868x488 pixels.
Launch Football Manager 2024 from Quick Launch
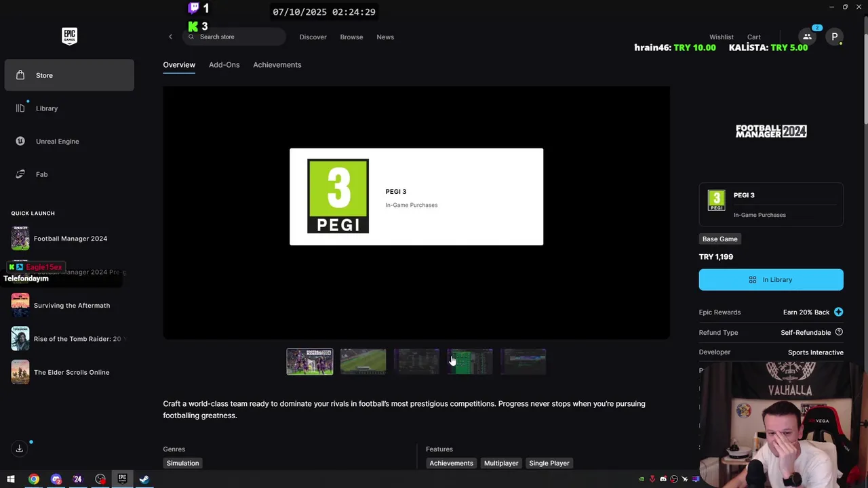pos(68,239)
